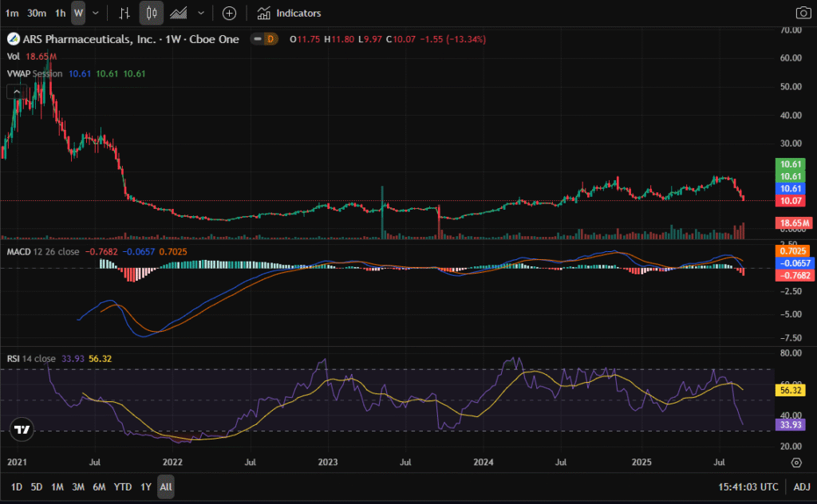Select the All date range tab
Viewport: 817px width, 504px height.
(165, 486)
